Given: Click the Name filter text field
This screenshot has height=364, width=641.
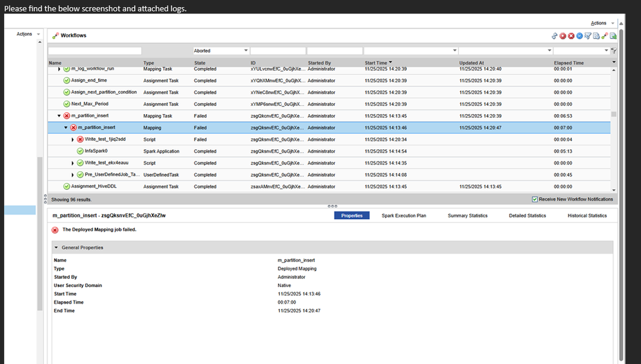Looking at the screenshot, I should [94, 51].
